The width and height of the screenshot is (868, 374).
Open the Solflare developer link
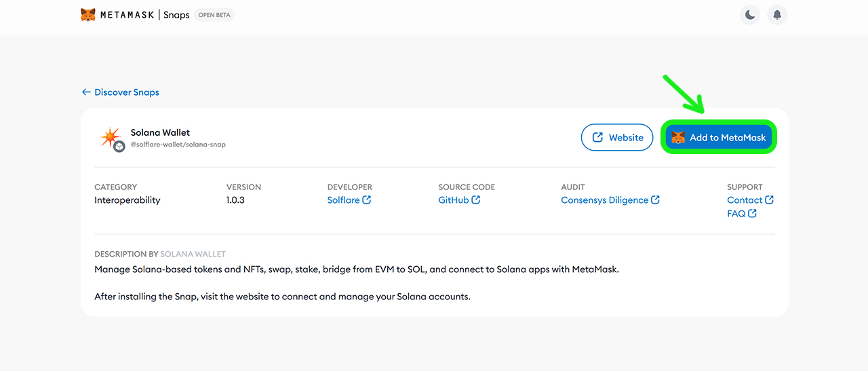(343, 200)
